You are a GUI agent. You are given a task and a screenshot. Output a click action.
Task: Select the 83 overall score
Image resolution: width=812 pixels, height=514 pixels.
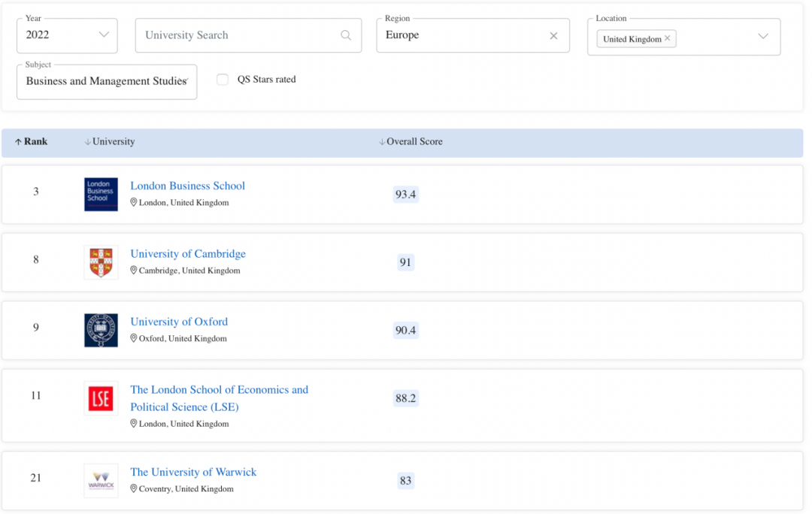(x=405, y=480)
